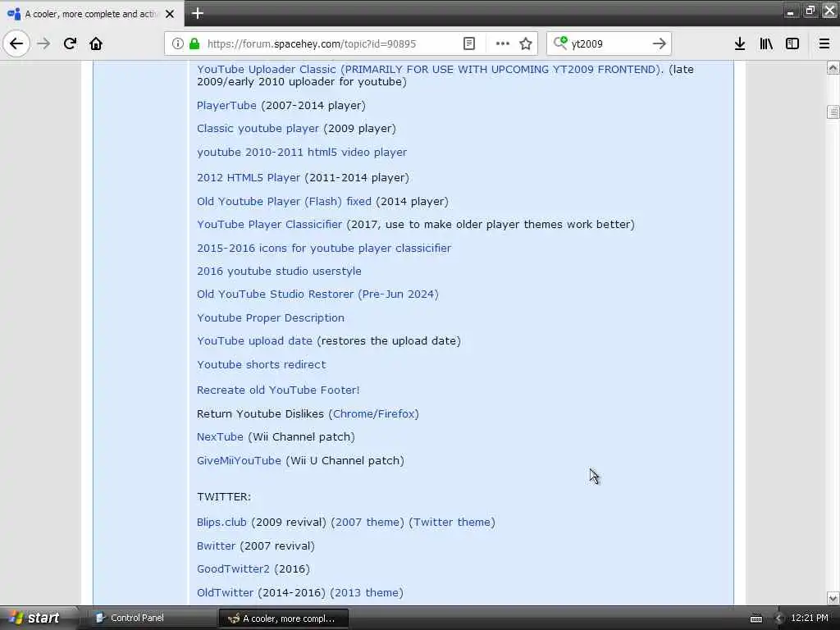This screenshot has width=840, height=630.
Task: Open the GoodTwitter2 link
Action: [x=233, y=569]
